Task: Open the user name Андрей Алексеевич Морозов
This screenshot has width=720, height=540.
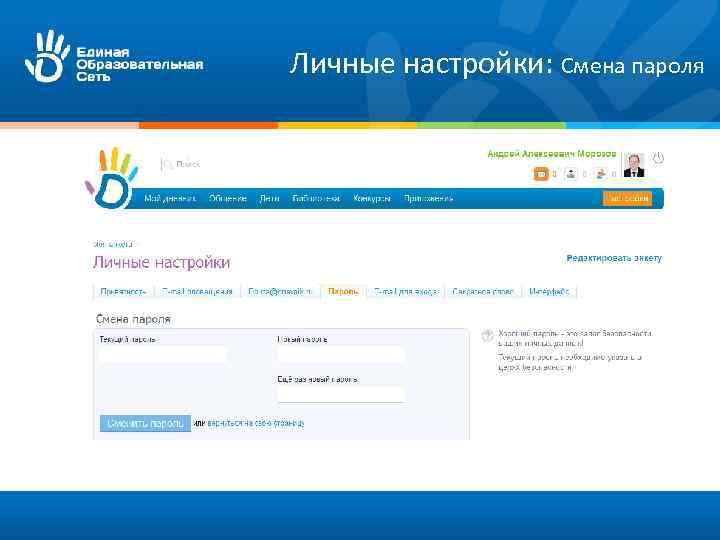Action: [551, 154]
